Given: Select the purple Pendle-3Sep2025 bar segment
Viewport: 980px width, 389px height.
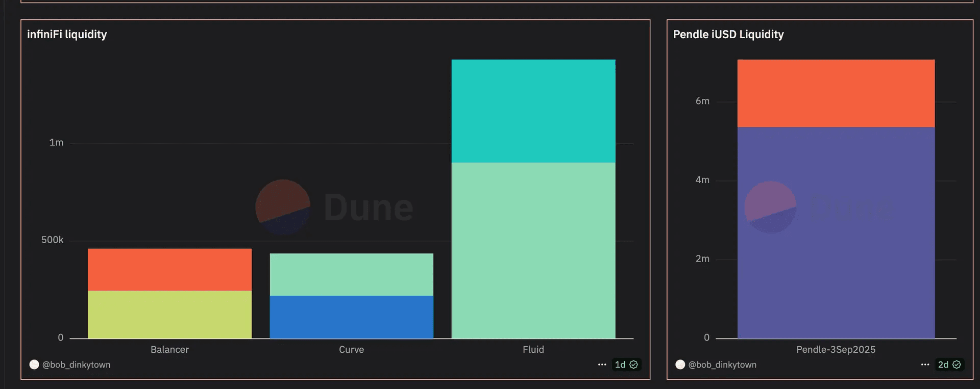Looking at the screenshot, I should tap(836, 232).
